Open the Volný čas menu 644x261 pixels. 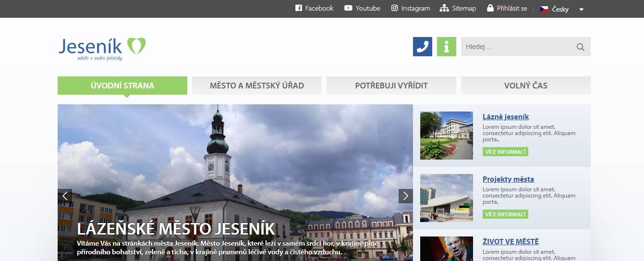pos(526,86)
